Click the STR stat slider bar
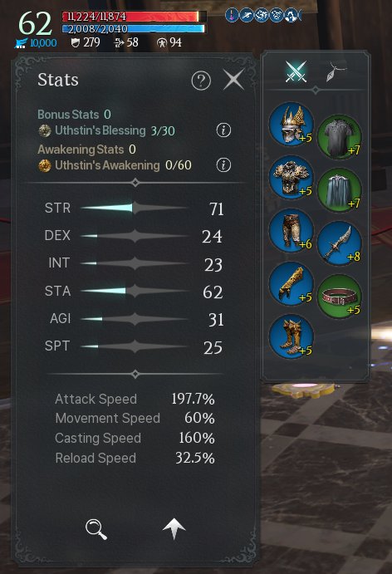The height and width of the screenshot is (574, 392). pyautogui.click(x=134, y=208)
